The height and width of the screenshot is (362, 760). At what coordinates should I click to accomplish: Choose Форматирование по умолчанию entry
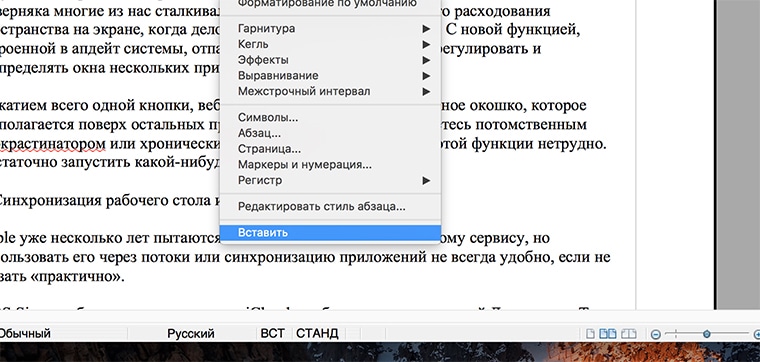(330, 4)
